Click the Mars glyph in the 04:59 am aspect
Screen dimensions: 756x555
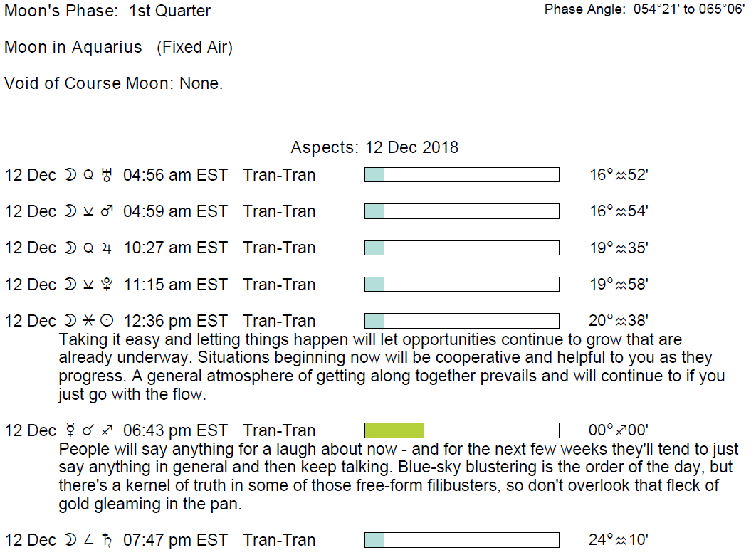(107, 211)
